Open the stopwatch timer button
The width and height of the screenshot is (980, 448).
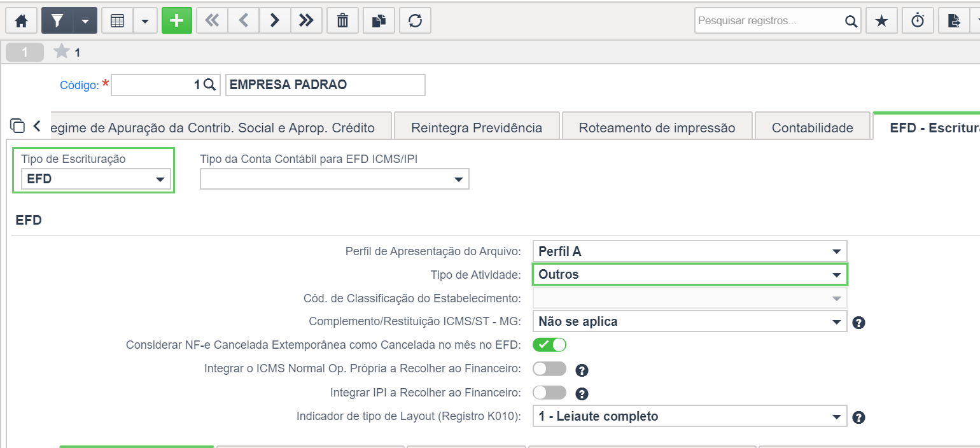[918, 21]
